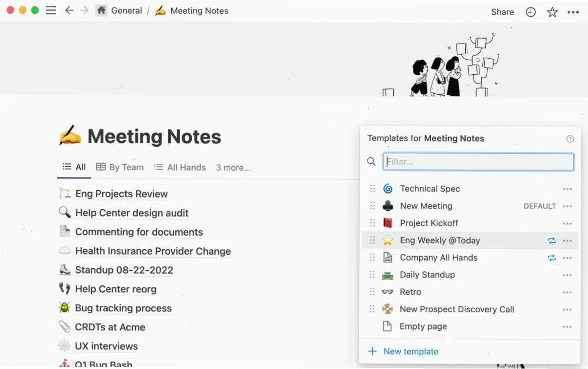Go back with the left arrow
This screenshot has width=588, height=369.
pyautogui.click(x=69, y=10)
